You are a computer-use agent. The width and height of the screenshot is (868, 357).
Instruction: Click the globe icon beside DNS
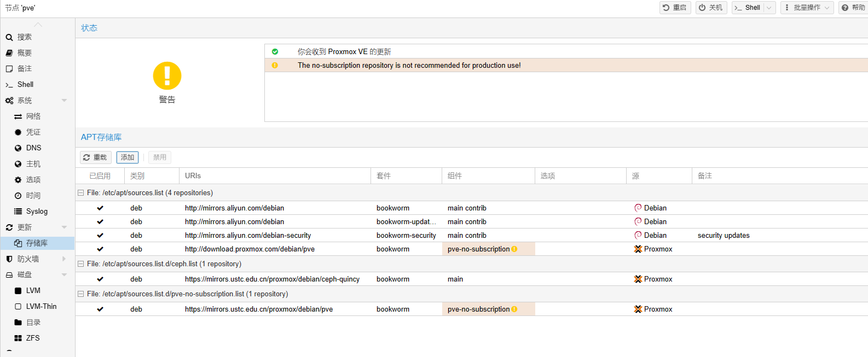pos(18,148)
